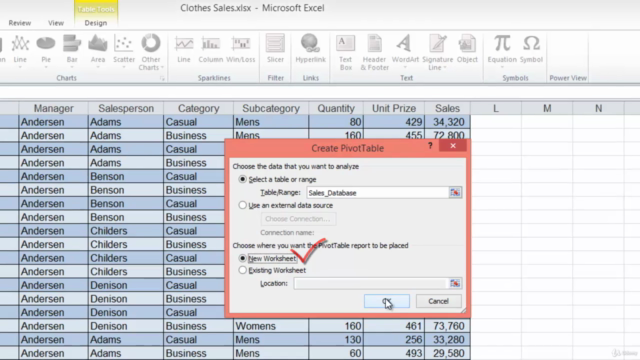The width and height of the screenshot is (640, 360).
Task: Insert an Equation
Action: coord(502,50)
